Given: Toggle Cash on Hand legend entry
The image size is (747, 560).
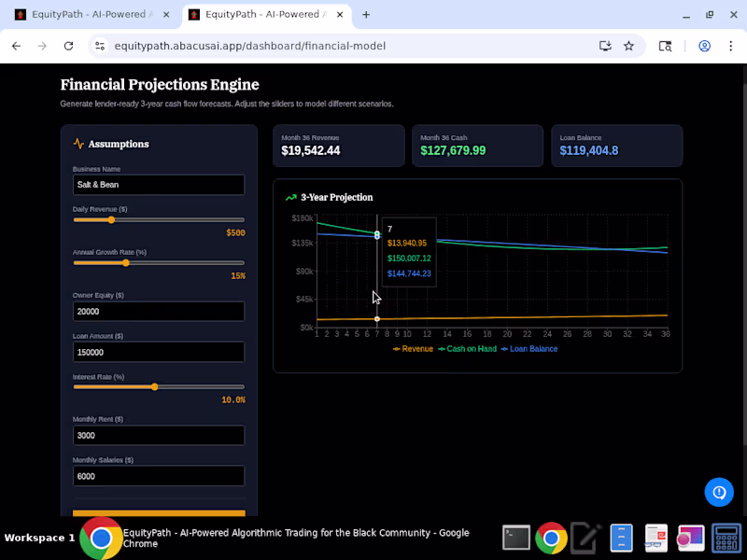Looking at the screenshot, I should tap(468, 348).
